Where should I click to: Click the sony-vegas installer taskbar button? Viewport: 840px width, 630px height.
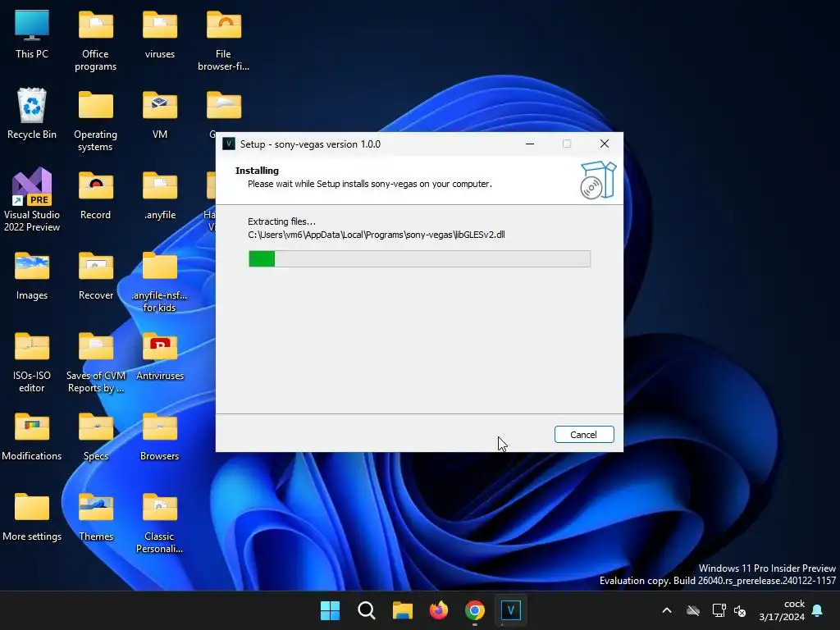point(510,610)
